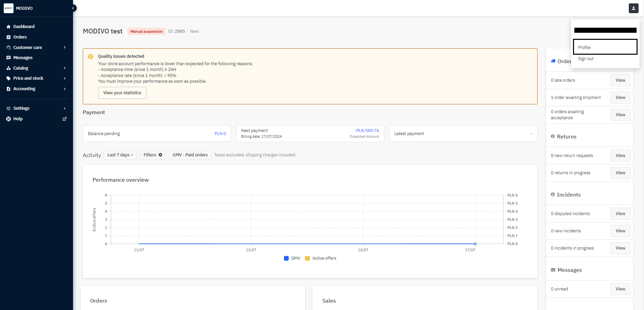644x310 pixels.
Task: Click the Orders clipboard icon
Action: 8,37
